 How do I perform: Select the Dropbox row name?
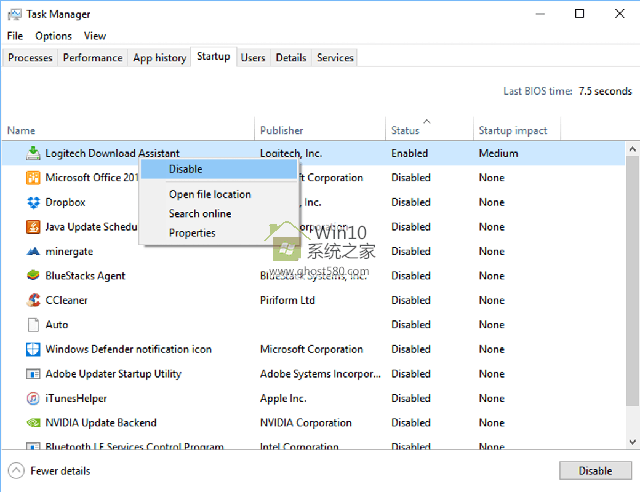pyautogui.click(x=65, y=202)
